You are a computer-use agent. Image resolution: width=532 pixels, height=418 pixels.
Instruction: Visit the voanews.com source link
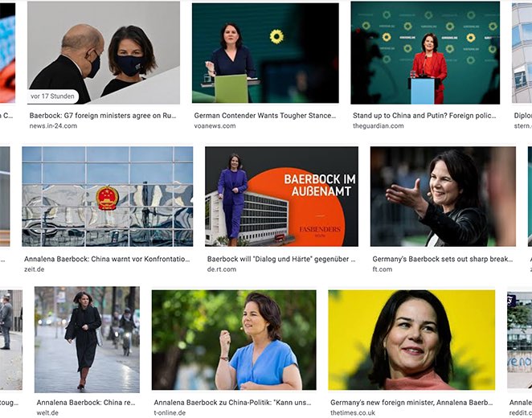point(215,126)
